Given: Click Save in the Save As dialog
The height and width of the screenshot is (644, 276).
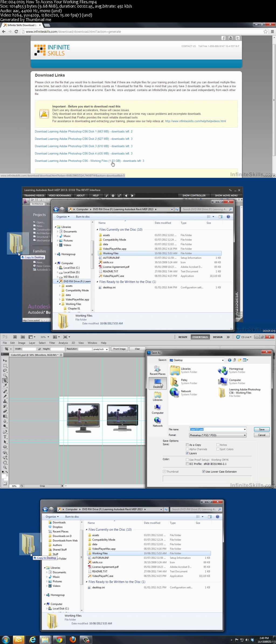Looking at the screenshot, I should tap(262, 429).
